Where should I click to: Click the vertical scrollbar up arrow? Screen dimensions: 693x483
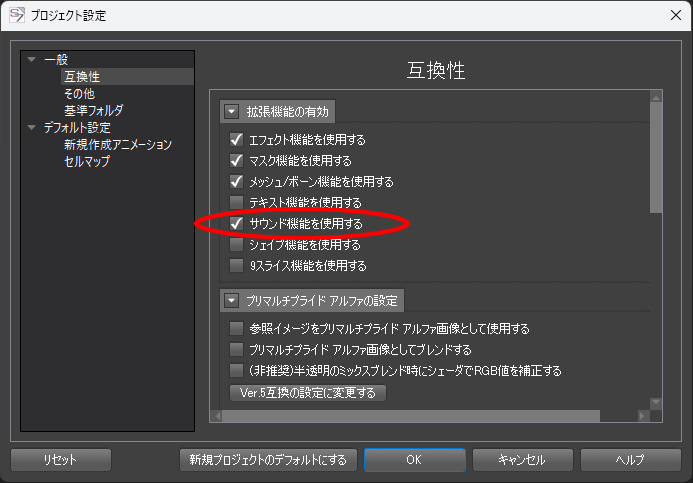pyautogui.click(x=656, y=98)
